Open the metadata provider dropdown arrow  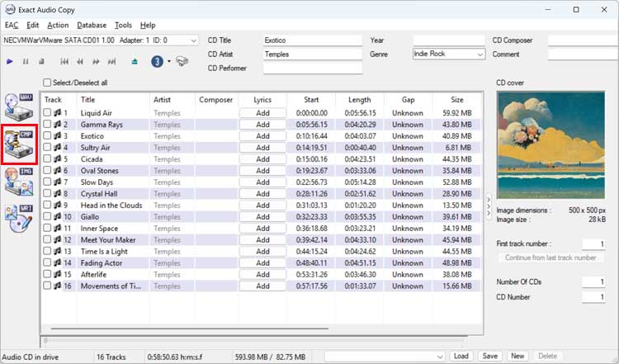coord(169,61)
